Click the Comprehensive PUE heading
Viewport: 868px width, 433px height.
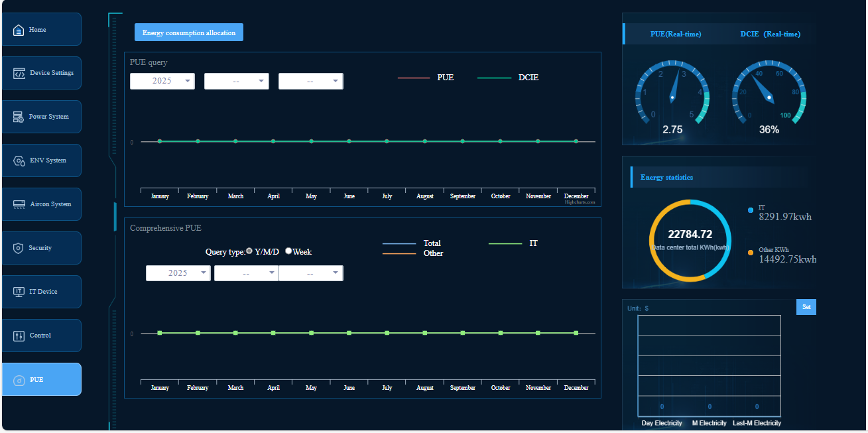pyautogui.click(x=166, y=228)
